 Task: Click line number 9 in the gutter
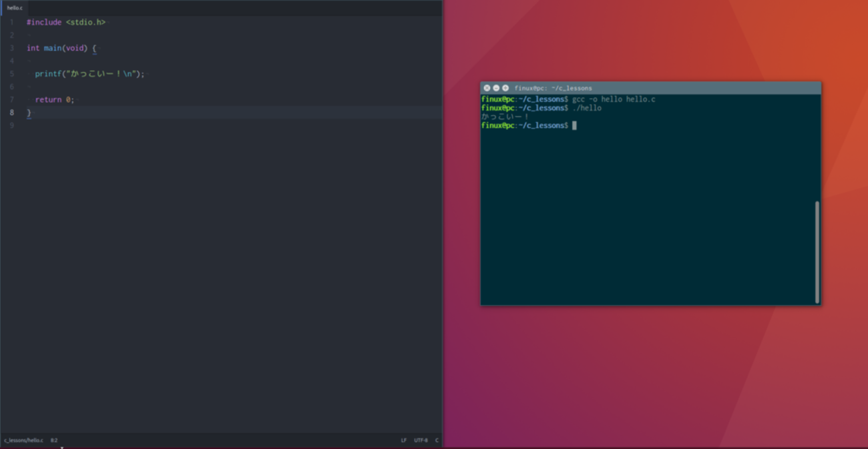click(x=12, y=125)
